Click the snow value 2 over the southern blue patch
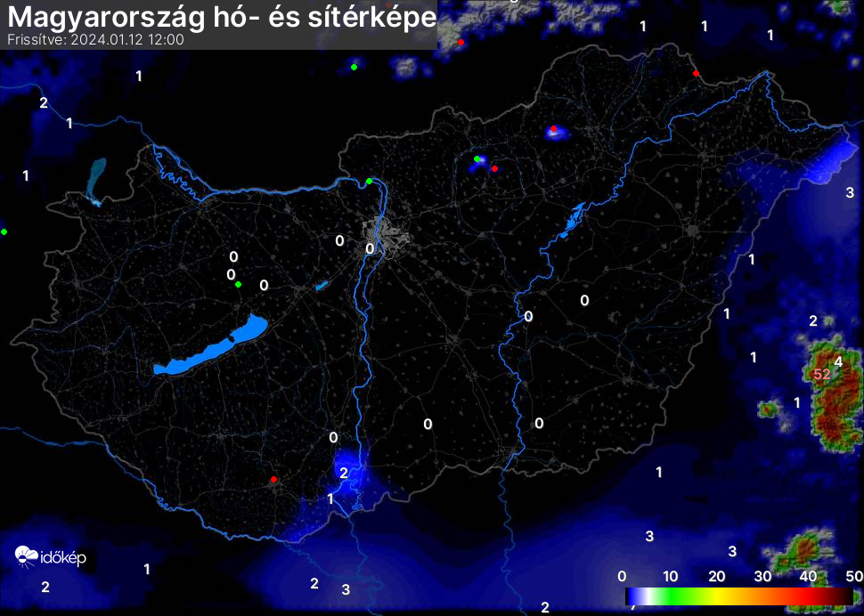The image size is (864, 616). pyautogui.click(x=344, y=473)
